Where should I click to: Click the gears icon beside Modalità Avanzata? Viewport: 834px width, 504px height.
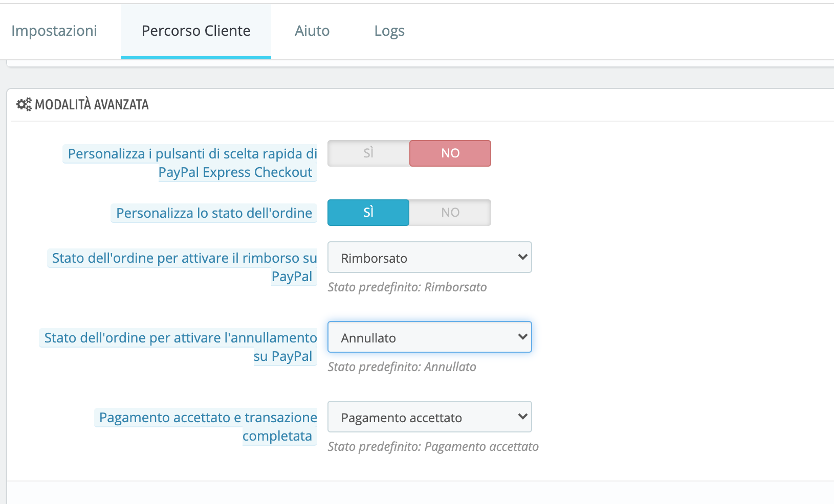coord(24,105)
